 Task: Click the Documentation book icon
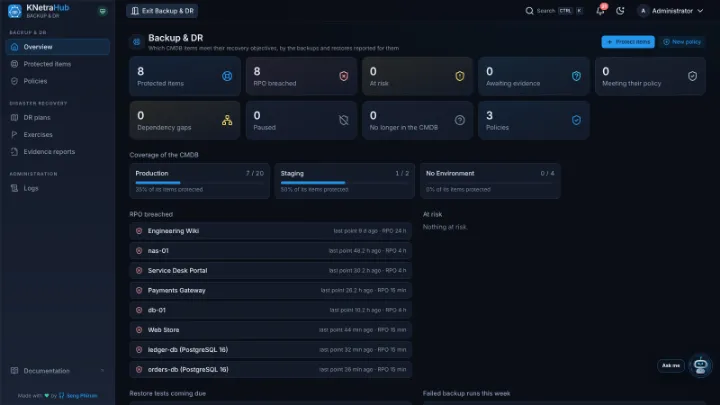click(x=15, y=371)
